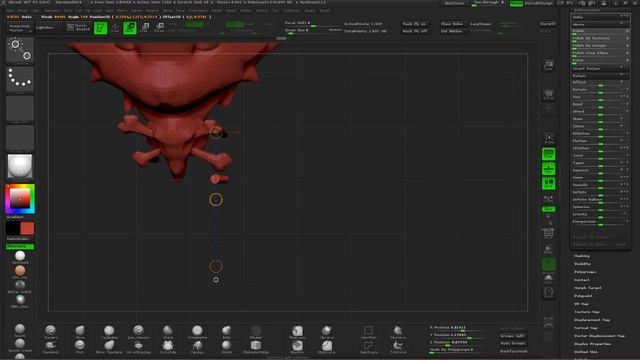Click the SwitchColor button
Image resolution: width=640 pixels, height=360 pixels.
point(18,239)
